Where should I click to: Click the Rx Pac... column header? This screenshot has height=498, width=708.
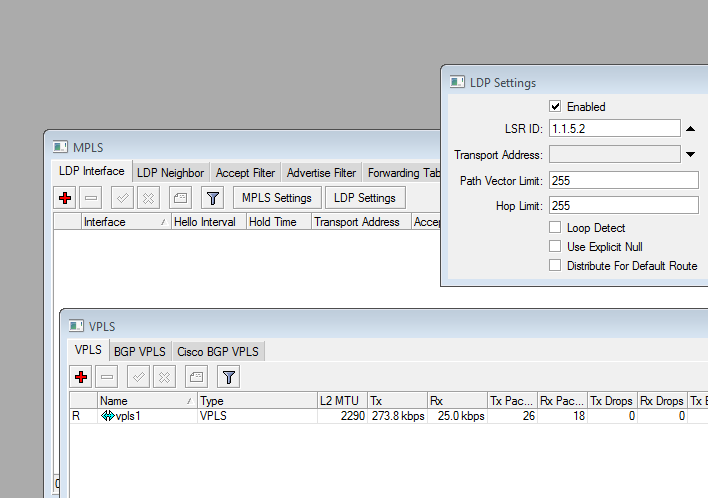pos(563,400)
